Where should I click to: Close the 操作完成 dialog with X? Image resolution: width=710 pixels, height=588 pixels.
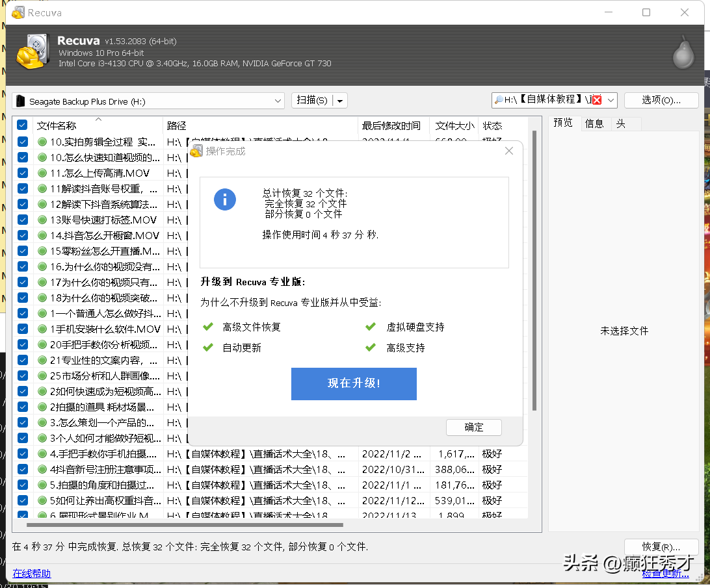[x=509, y=151]
